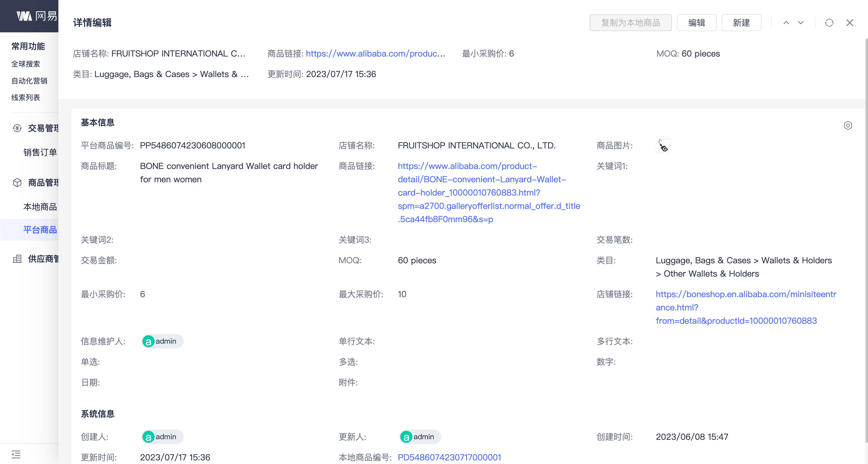Click the 复制为本地商品 button
This screenshot has height=464, width=868.
tap(631, 23)
